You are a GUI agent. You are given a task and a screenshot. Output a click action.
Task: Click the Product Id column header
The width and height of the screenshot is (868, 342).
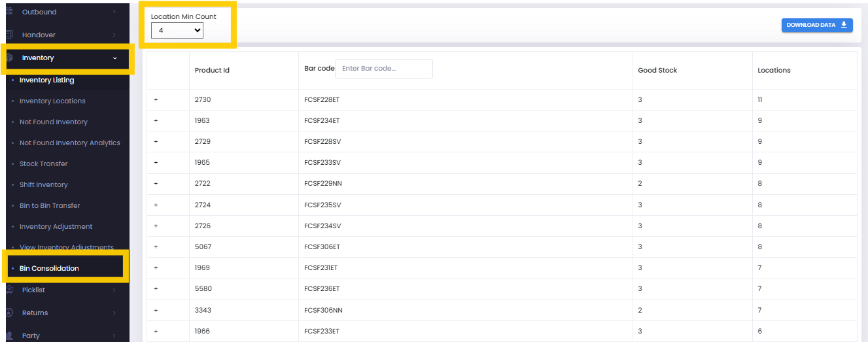point(212,70)
